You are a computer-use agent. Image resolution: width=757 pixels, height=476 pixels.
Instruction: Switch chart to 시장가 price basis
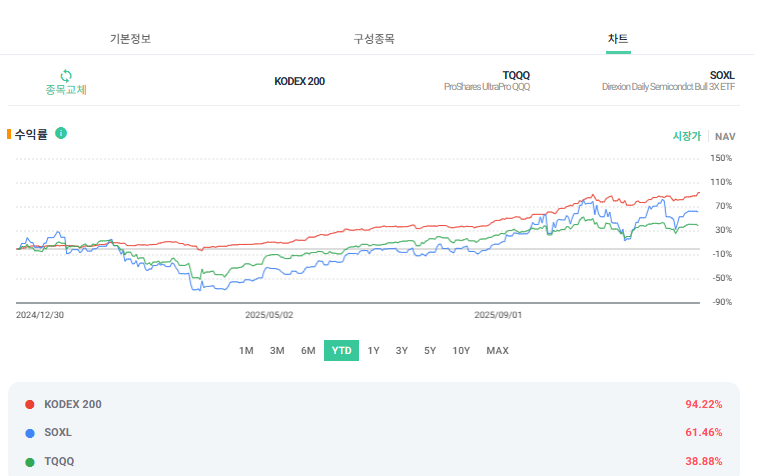coord(687,136)
